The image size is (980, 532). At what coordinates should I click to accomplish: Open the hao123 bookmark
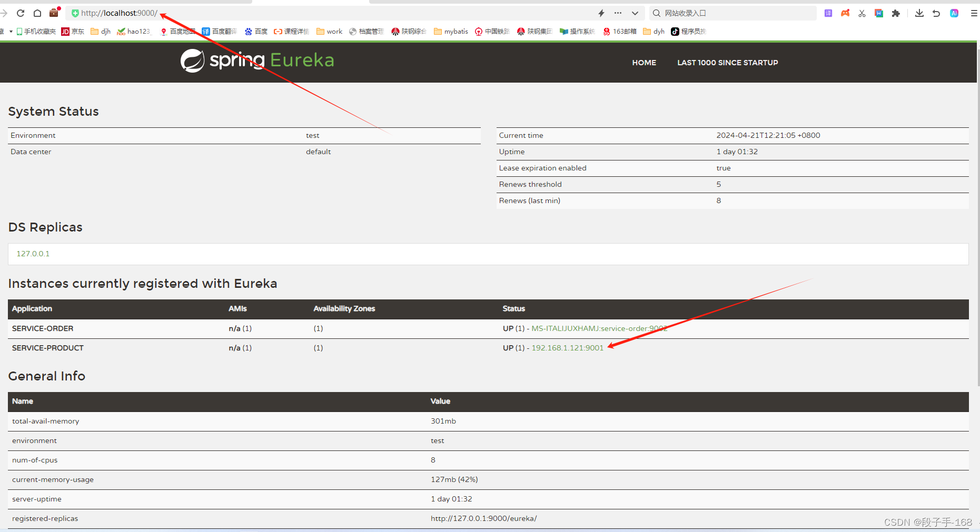(134, 32)
